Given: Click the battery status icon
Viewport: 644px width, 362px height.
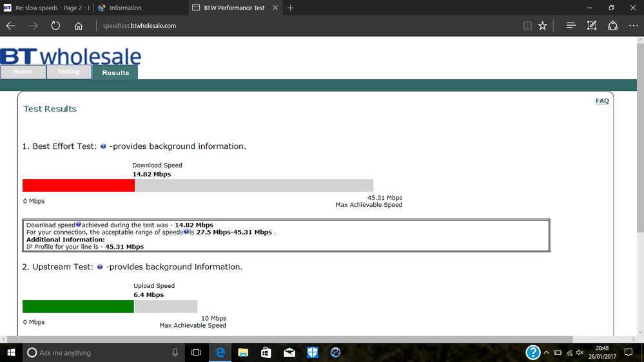Looking at the screenshot, I should click(x=558, y=352).
